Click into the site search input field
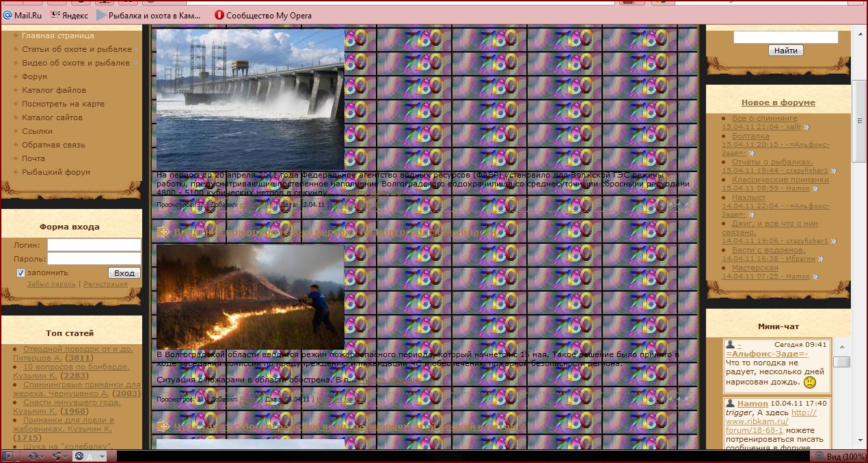This screenshot has height=463, width=868. [x=786, y=38]
